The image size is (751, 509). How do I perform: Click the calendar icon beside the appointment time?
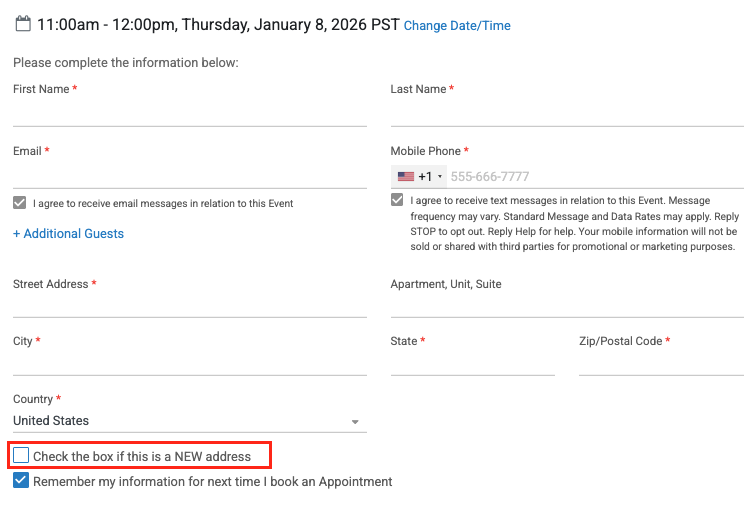click(x=22, y=23)
